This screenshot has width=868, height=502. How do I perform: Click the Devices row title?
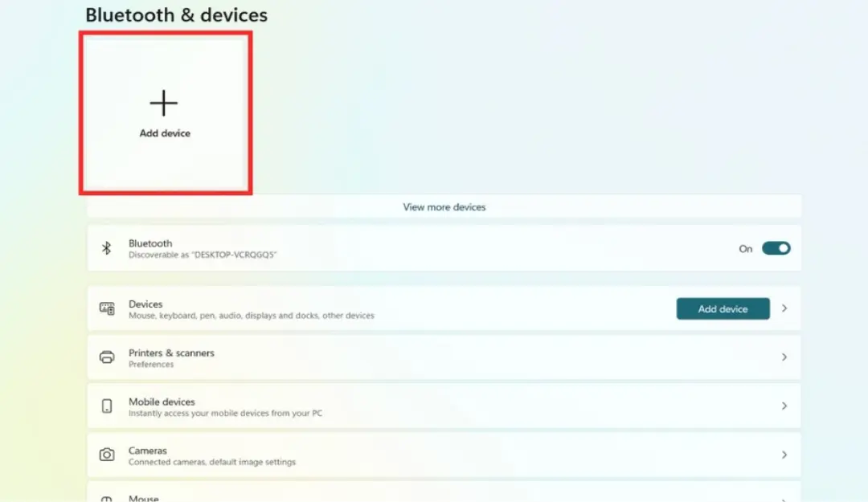pyautogui.click(x=145, y=304)
